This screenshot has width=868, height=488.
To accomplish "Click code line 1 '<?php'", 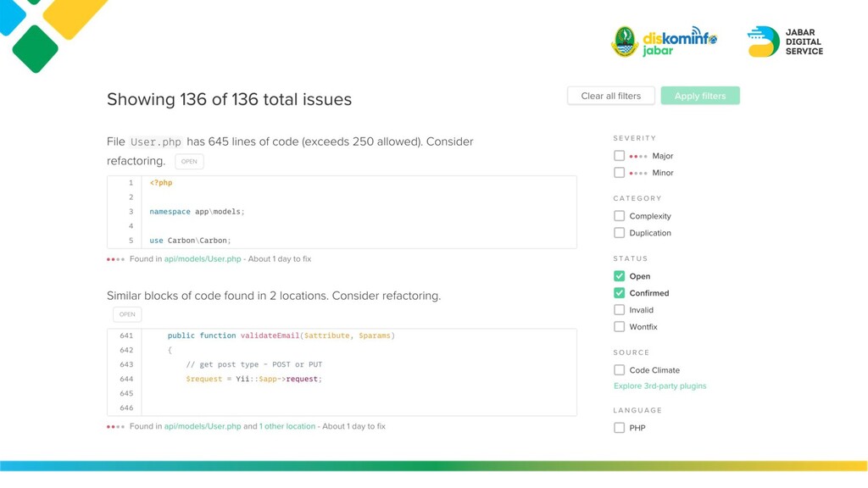I will pos(161,183).
